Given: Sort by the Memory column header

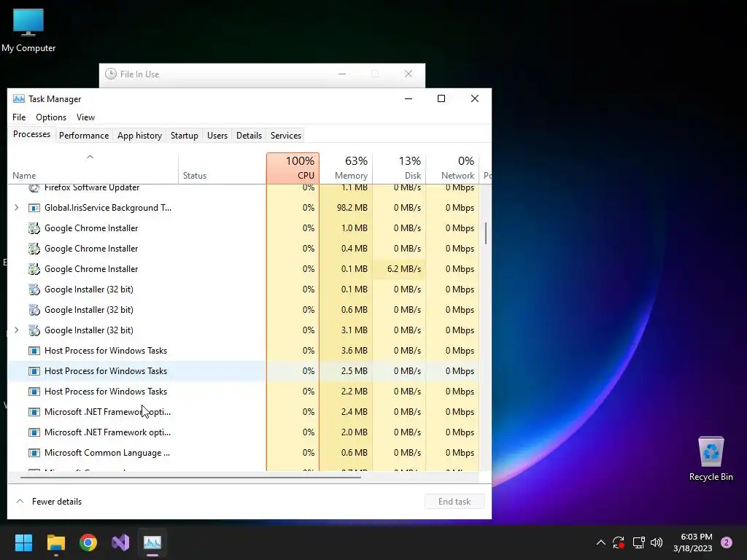Looking at the screenshot, I should [346, 168].
